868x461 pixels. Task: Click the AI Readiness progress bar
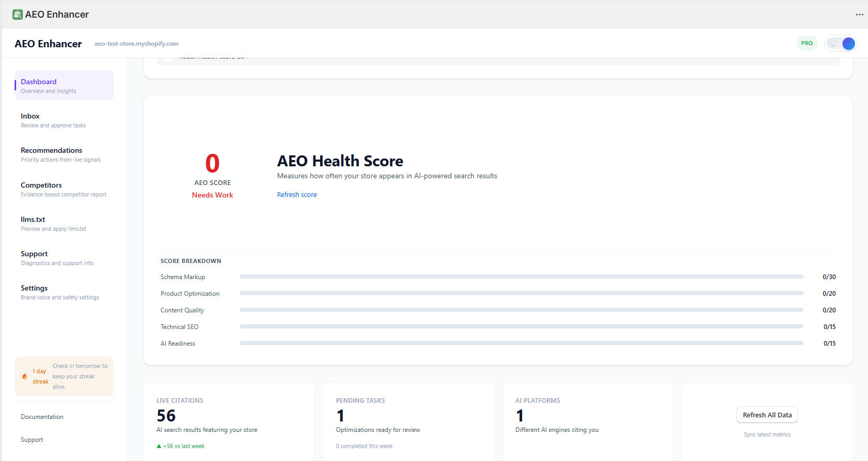coord(521,344)
